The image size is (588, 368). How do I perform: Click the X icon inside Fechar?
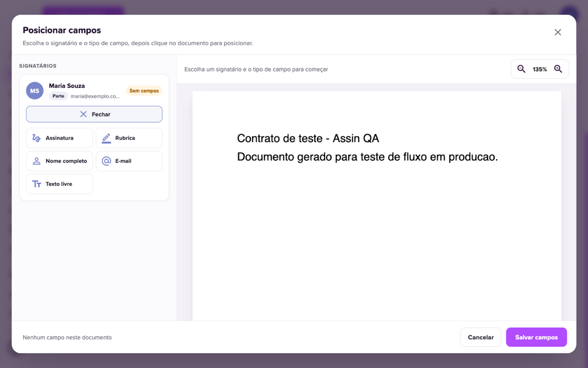(83, 114)
